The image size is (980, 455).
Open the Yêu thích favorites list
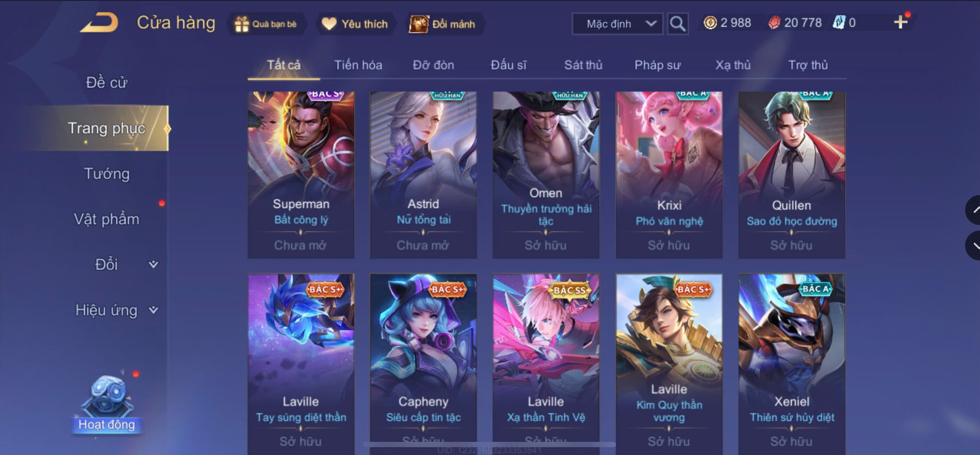click(356, 24)
